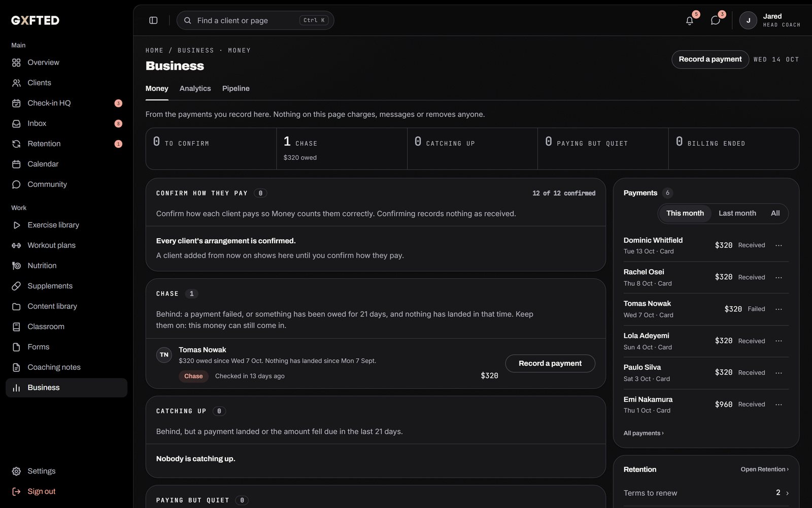Open more options for Dominic Whitfield payment

click(x=779, y=245)
